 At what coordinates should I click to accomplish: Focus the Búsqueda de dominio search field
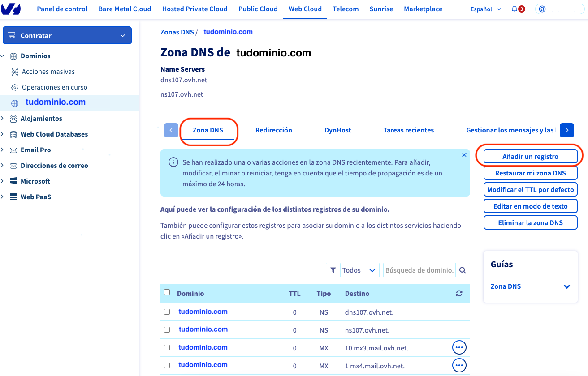click(419, 270)
